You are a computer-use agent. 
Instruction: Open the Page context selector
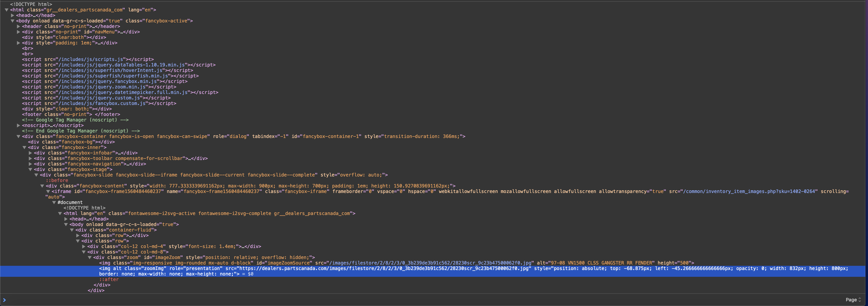[853, 300]
